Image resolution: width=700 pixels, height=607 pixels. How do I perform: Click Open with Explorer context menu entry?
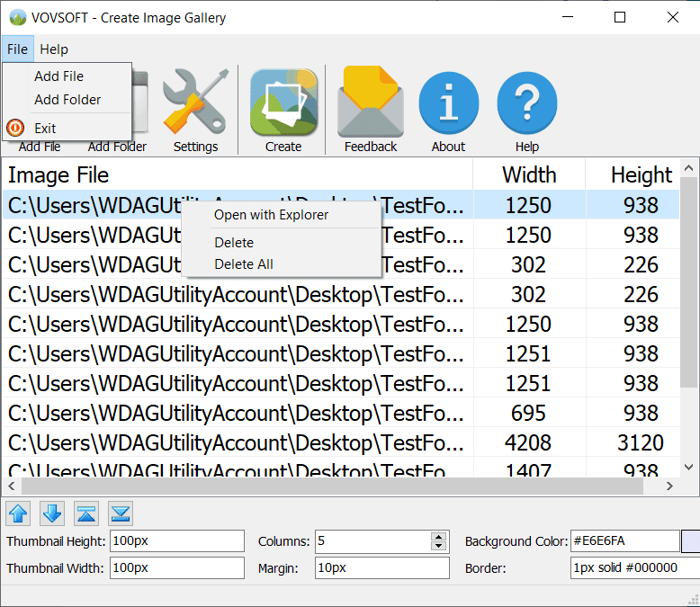coord(271,215)
